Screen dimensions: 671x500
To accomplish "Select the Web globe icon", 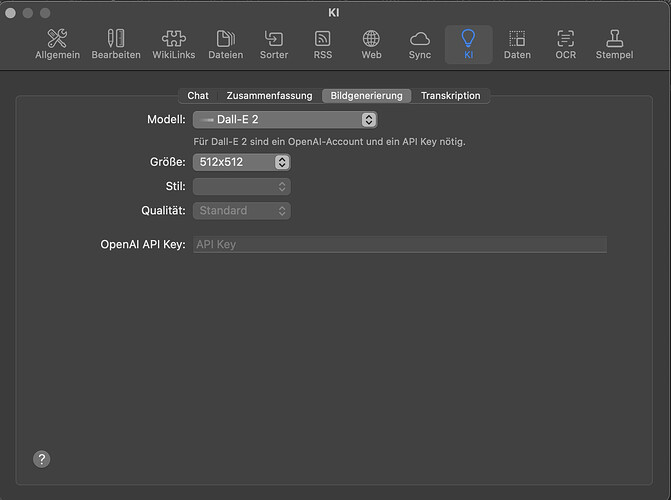I will [x=371, y=45].
